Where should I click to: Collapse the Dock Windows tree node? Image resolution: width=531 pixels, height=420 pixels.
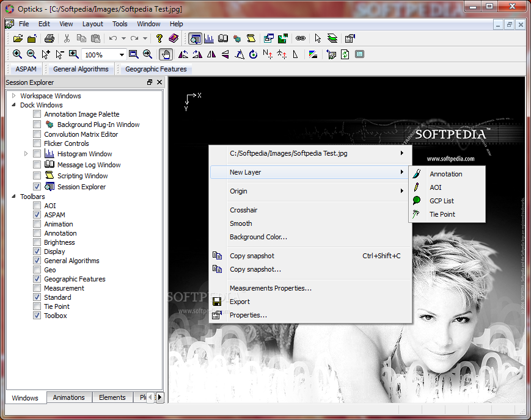pos(14,105)
